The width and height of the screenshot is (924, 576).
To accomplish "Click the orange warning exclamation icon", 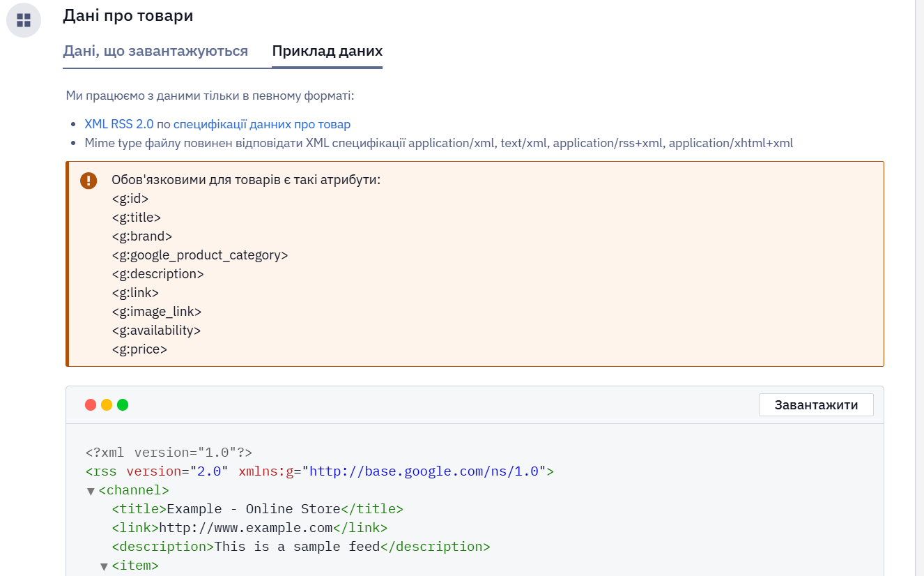I will (x=88, y=181).
